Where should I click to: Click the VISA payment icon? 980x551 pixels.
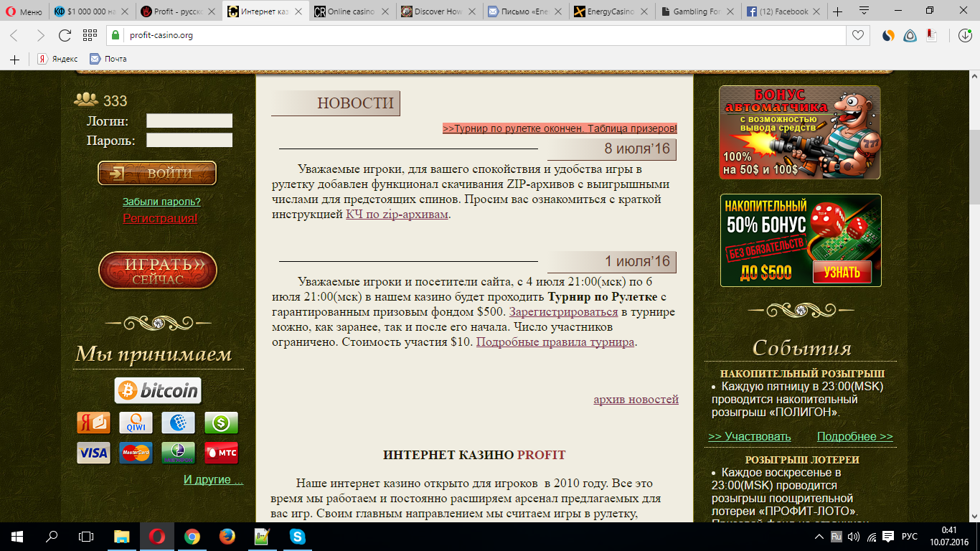click(x=93, y=453)
